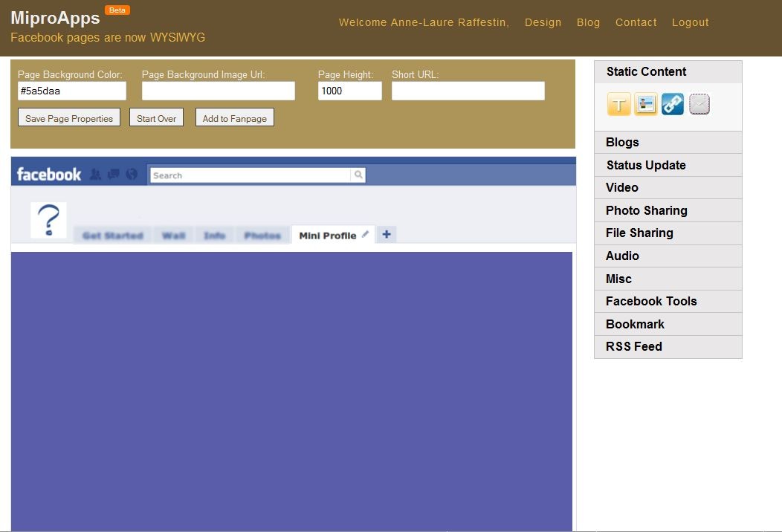Add a Text static content block

point(619,104)
